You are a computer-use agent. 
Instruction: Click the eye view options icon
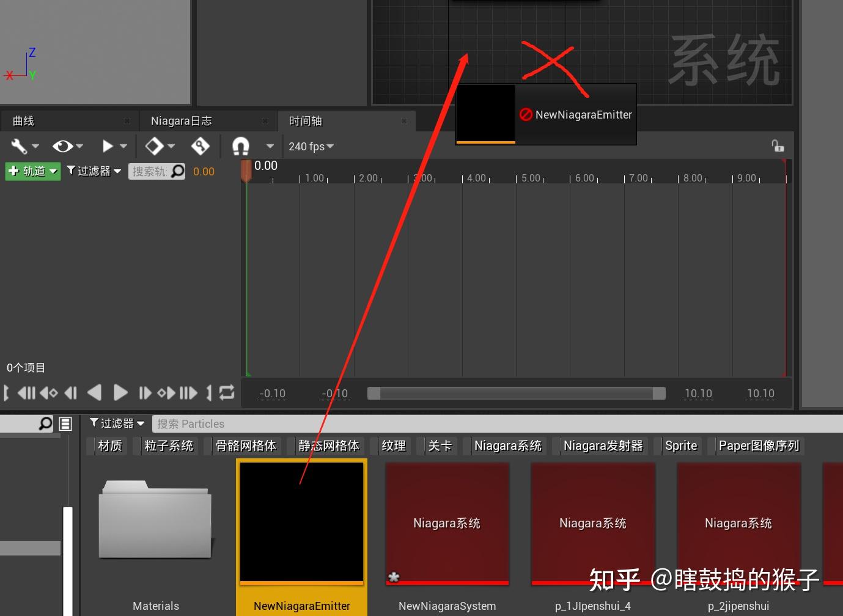64,146
